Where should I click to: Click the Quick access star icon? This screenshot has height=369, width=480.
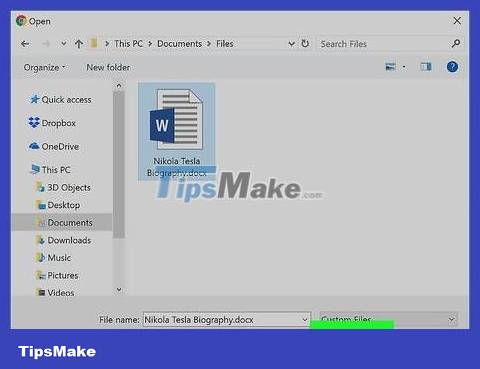coord(34,99)
